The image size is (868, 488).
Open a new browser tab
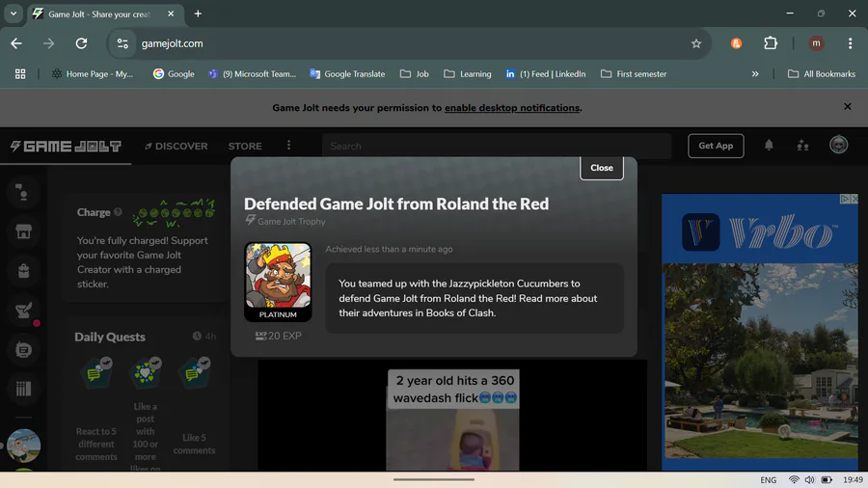pyautogui.click(x=198, y=14)
